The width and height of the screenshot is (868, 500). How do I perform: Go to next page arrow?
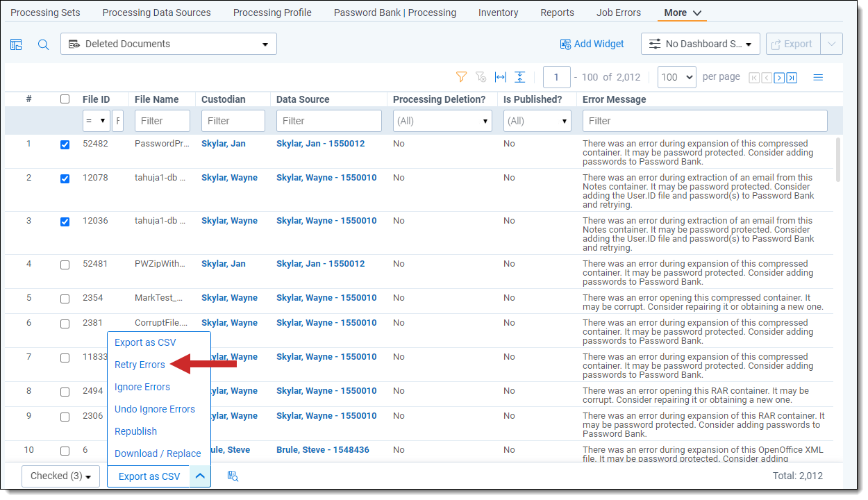coord(779,78)
